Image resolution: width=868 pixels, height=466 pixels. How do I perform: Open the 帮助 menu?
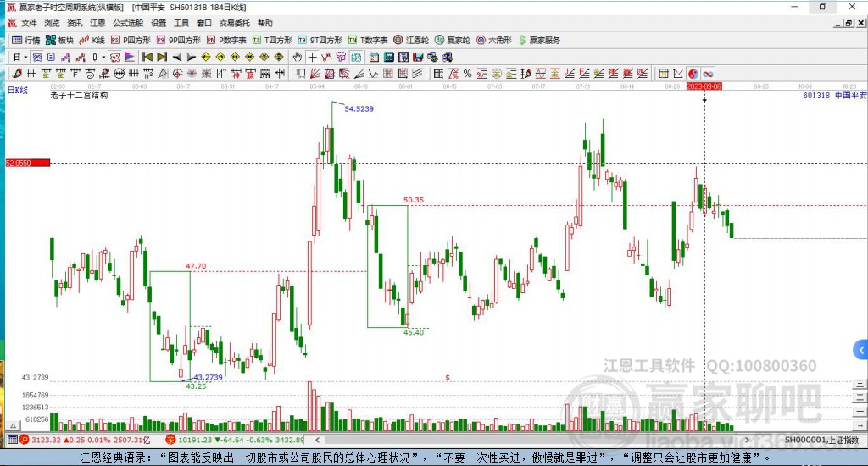click(265, 23)
